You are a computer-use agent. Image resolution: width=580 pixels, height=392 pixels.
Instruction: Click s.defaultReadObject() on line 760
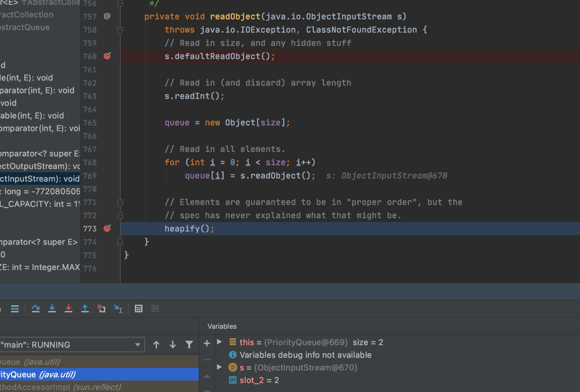pos(219,56)
